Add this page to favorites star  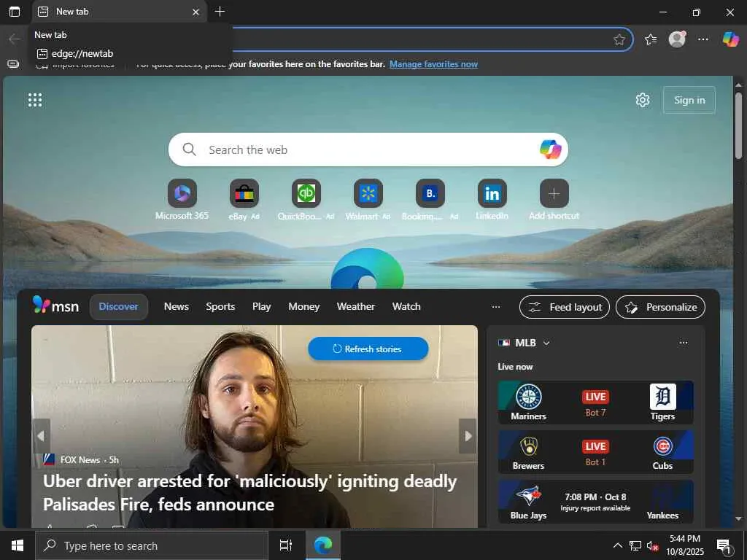click(x=619, y=39)
